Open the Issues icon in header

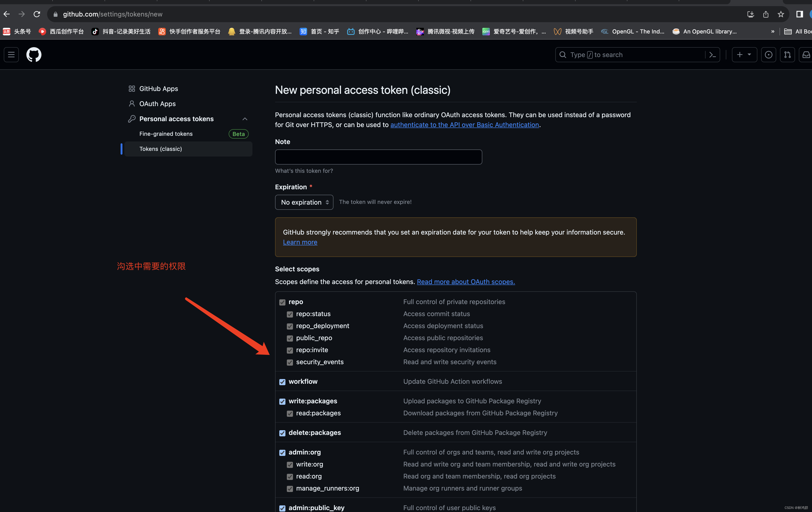[768, 55]
